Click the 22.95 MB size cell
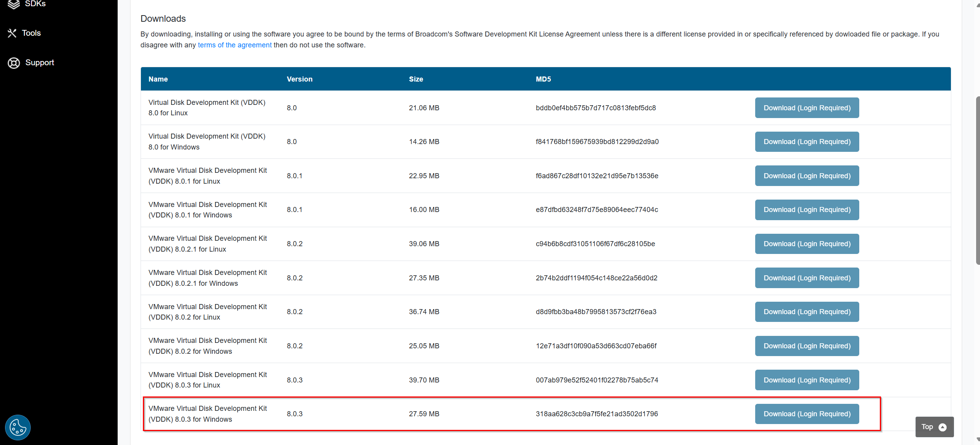This screenshot has width=980, height=445. 424,176
